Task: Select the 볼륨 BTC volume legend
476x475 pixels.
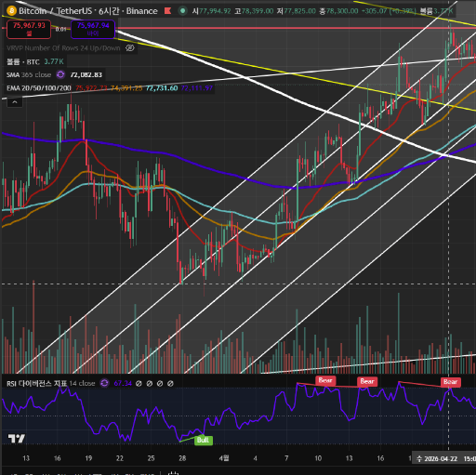Action: pos(23,61)
